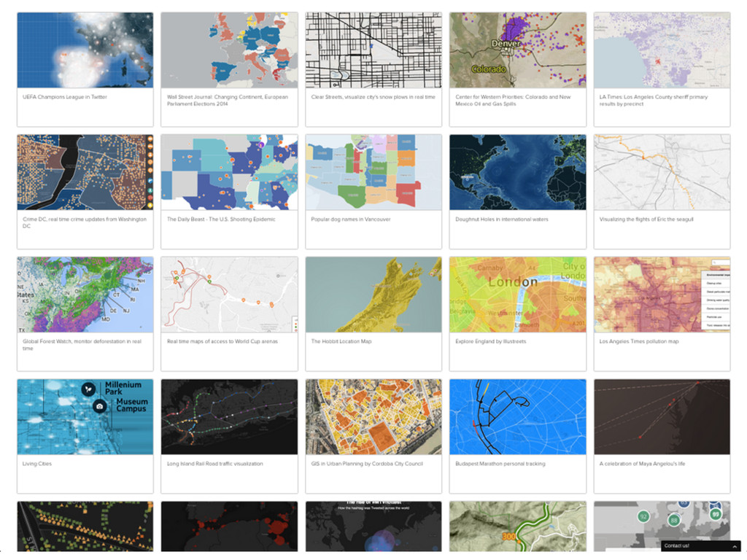Viewport: 747px width, 560px height.
Task: Open the Los Angeles Times pollution map thumbnail
Action: point(662,295)
